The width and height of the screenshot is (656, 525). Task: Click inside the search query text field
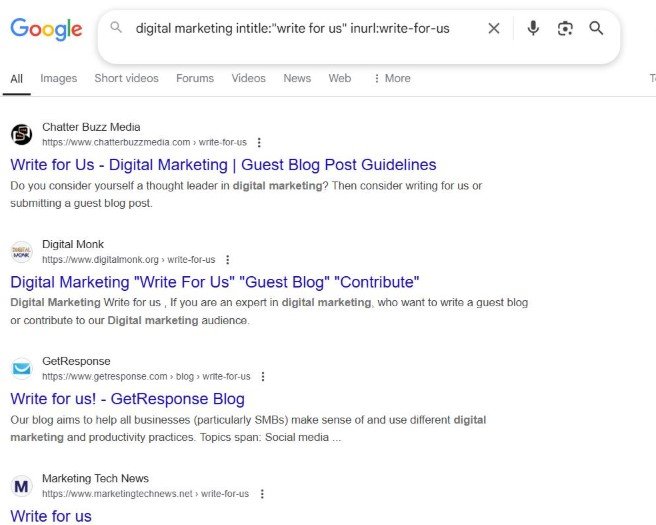point(293,28)
